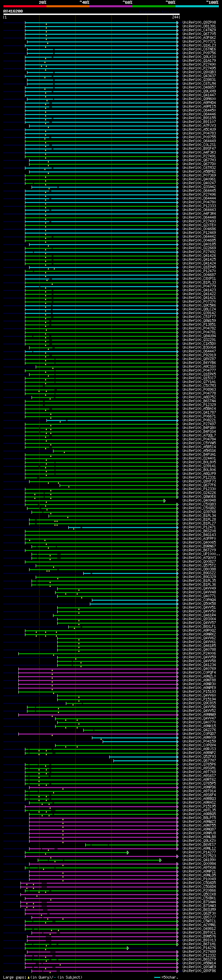Select the UniRef100_A3FPF0 label
Viewport: 222px width, 980px height.
tap(199, 539)
